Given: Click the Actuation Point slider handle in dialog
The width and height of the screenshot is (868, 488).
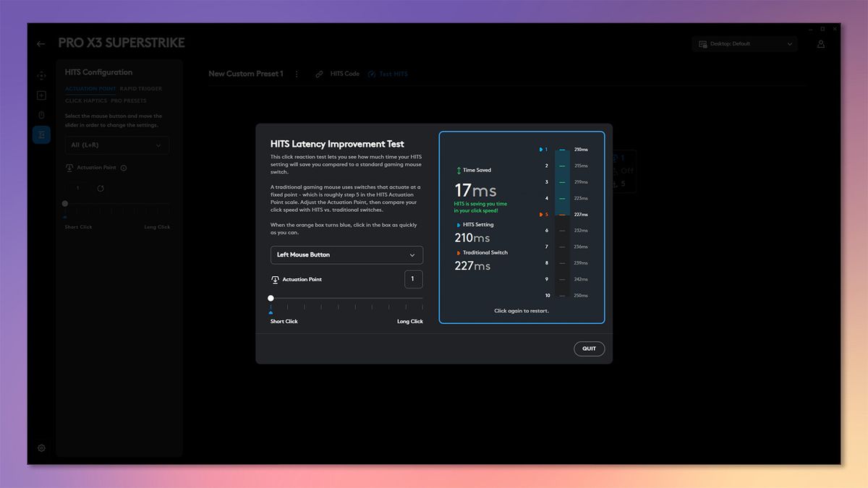Looking at the screenshot, I should pyautogui.click(x=271, y=298).
